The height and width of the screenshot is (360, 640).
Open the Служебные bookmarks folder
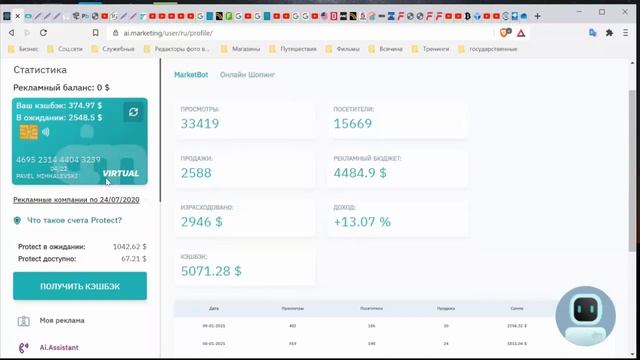tap(113, 49)
